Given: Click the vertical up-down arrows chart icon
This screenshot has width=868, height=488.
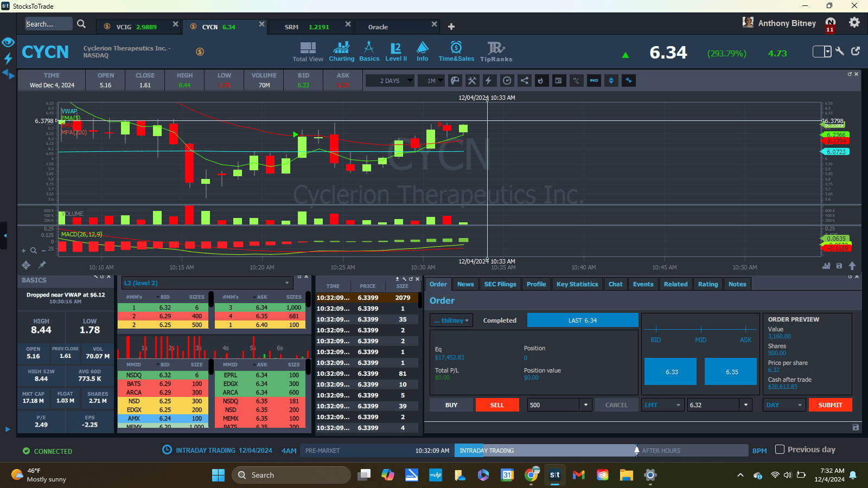Looking at the screenshot, I should 611,81.
